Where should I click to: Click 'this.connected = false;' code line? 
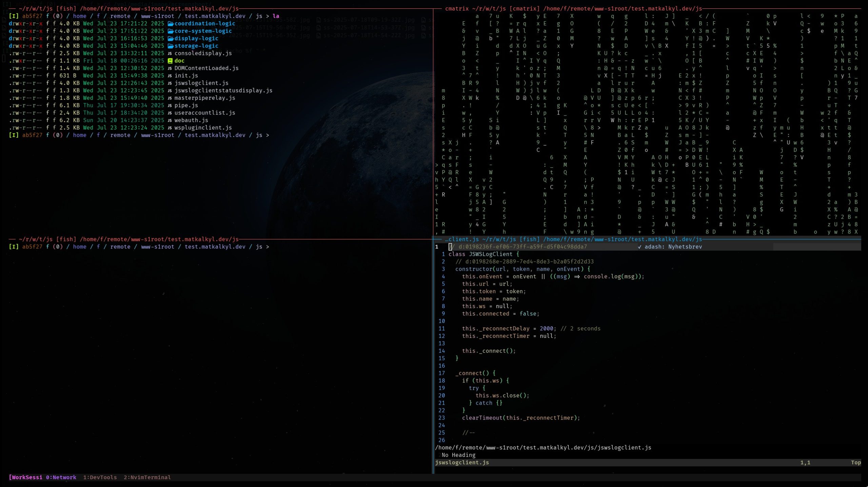(500, 314)
